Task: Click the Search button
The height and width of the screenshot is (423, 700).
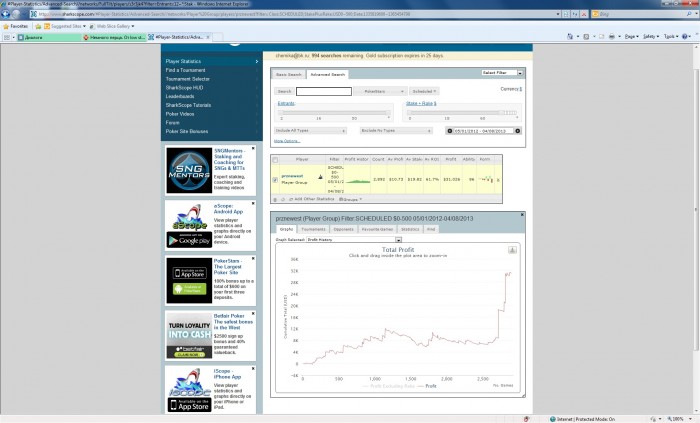Action: point(284,91)
